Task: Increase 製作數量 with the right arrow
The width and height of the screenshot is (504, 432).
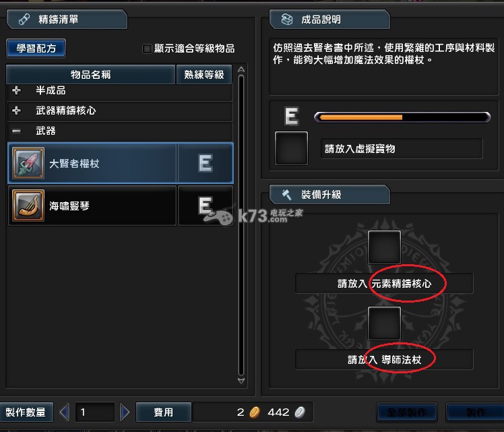Action: point(125,412)
